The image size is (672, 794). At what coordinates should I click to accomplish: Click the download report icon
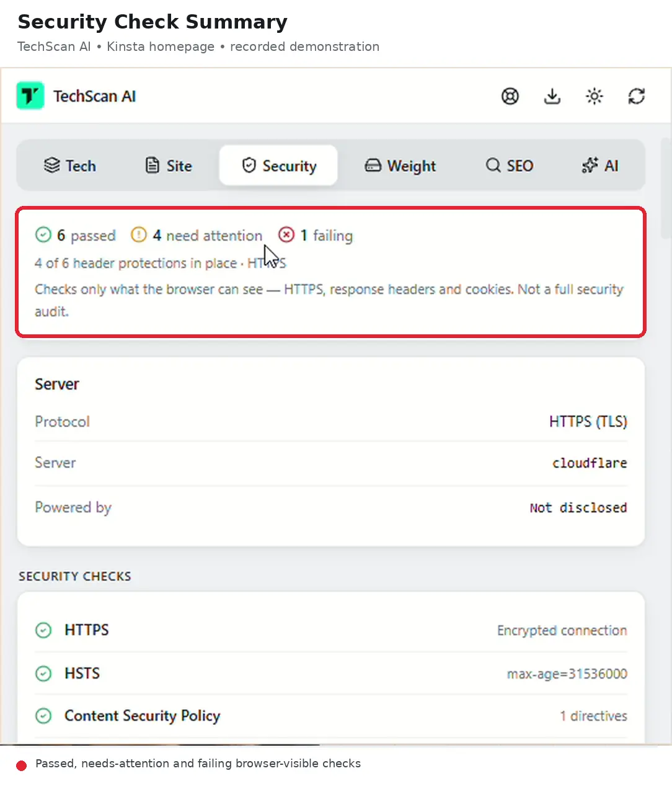[x=552, y=96]
